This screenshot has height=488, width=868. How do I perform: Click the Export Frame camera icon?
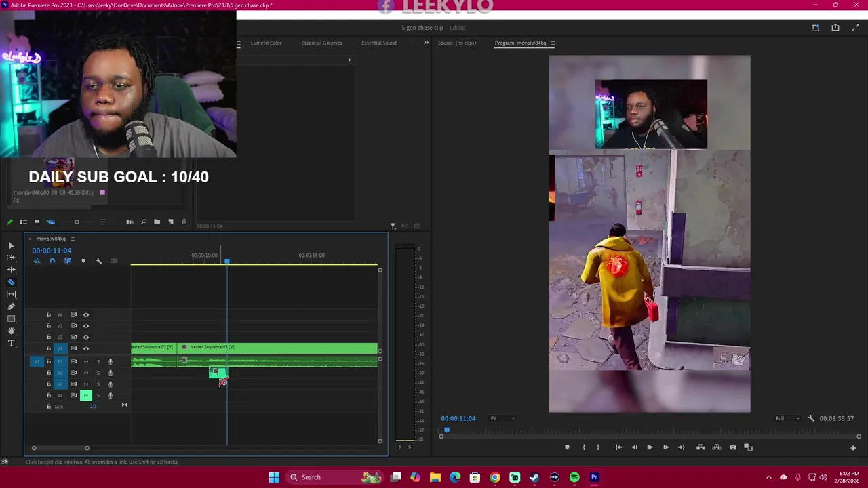point(732,447)
